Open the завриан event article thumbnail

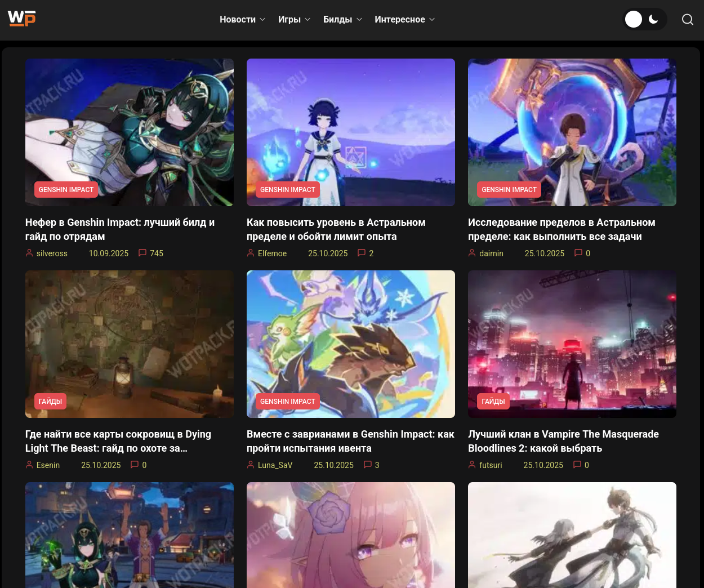[351, 344]
